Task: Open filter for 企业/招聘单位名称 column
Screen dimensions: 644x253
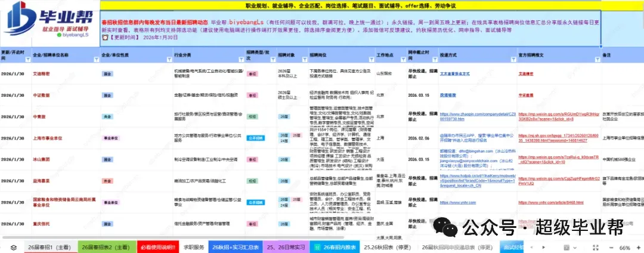Action: click(x=97, y=60)
